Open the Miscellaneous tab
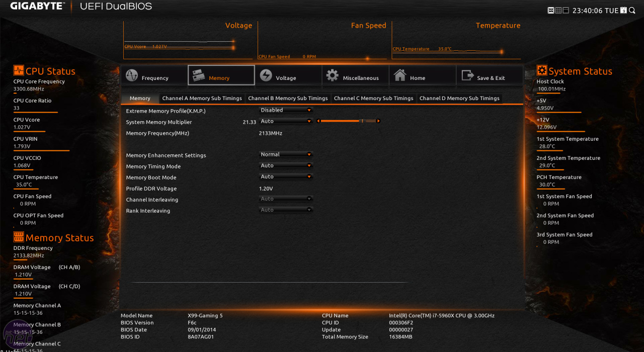644x352 pixels. [355, 75]
